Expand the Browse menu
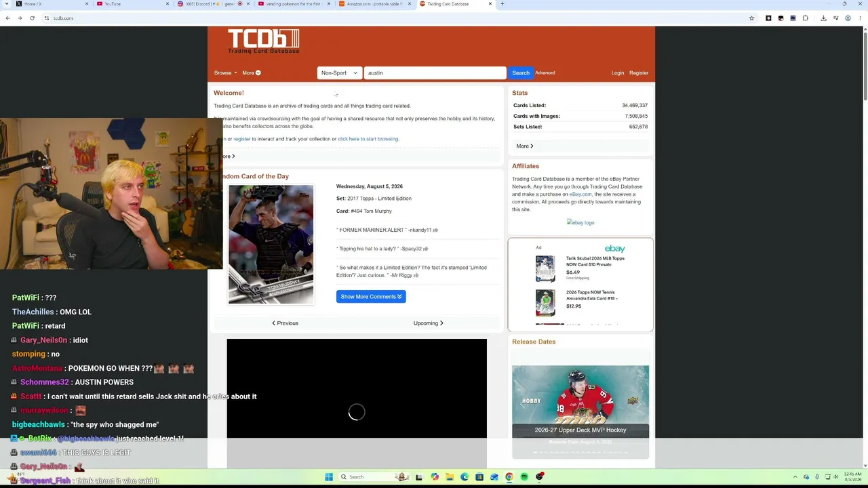This screenshot has height=488, width=868. pos(226,73)
